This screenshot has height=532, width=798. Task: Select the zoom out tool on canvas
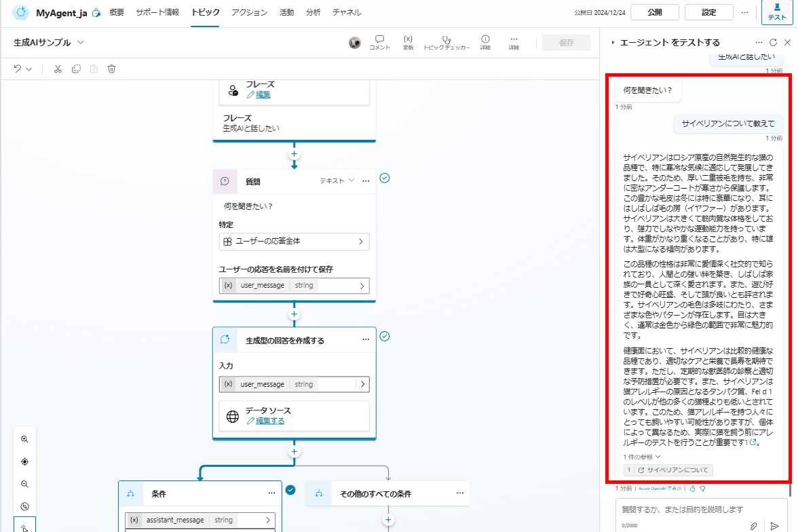[x=24, y=484]
